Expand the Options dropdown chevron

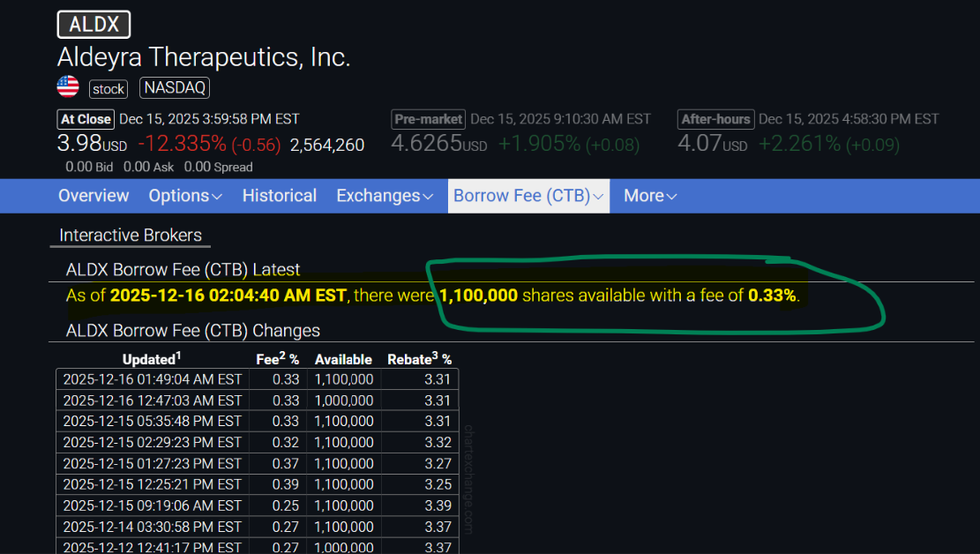pos(217,197)
